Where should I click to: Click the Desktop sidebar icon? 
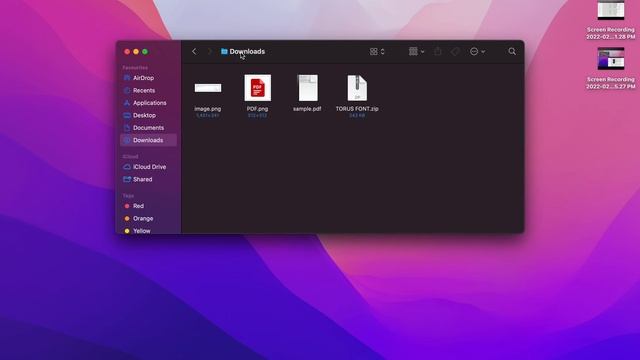127,115
